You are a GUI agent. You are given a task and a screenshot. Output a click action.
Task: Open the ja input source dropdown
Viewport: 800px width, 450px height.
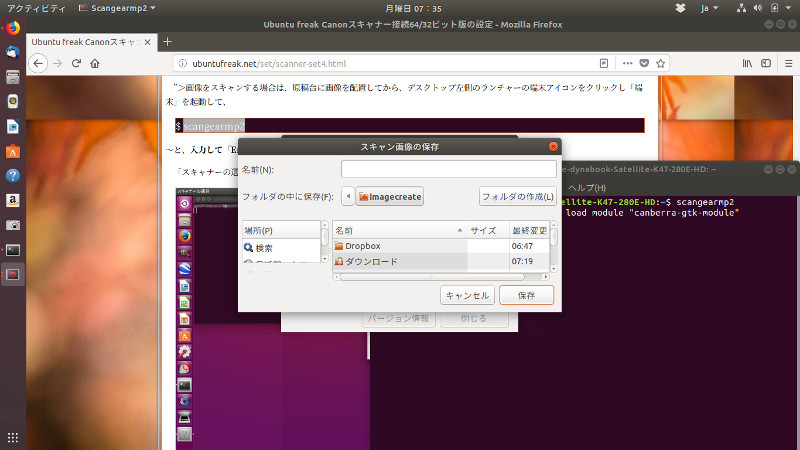709,8
